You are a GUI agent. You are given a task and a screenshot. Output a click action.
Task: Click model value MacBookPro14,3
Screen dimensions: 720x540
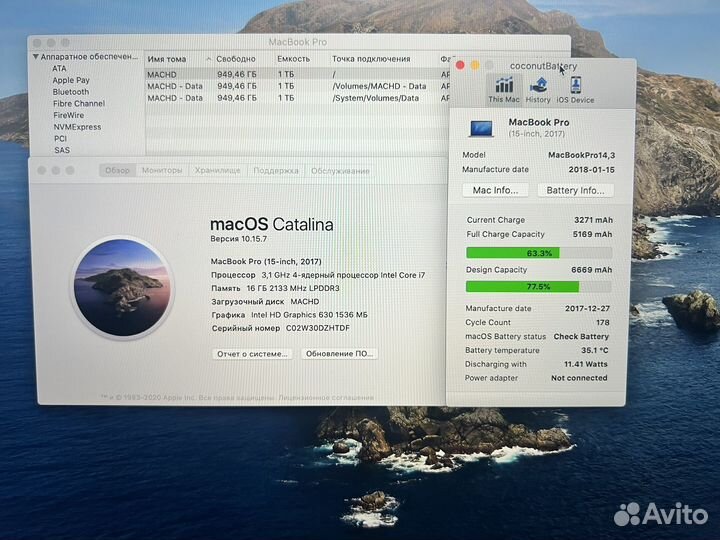pos(581,155)
